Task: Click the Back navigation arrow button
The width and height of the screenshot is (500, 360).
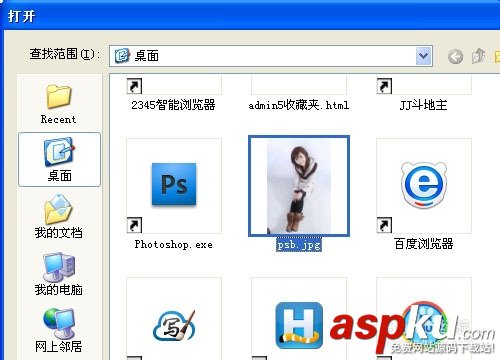Action: point(455,56)
